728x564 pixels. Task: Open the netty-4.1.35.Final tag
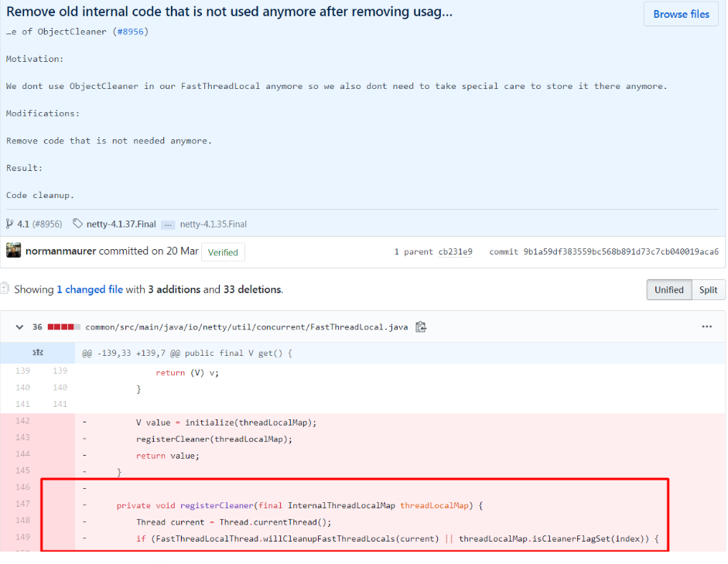pos(213,224)
